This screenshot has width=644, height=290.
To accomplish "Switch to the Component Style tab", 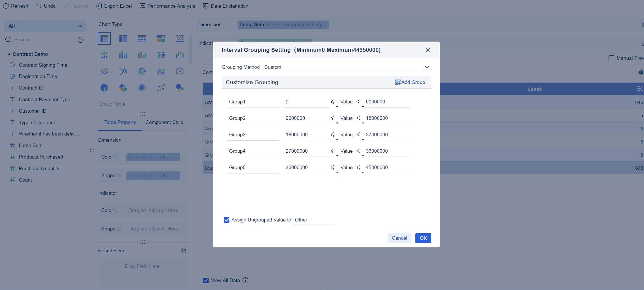I will click(164, 122).
